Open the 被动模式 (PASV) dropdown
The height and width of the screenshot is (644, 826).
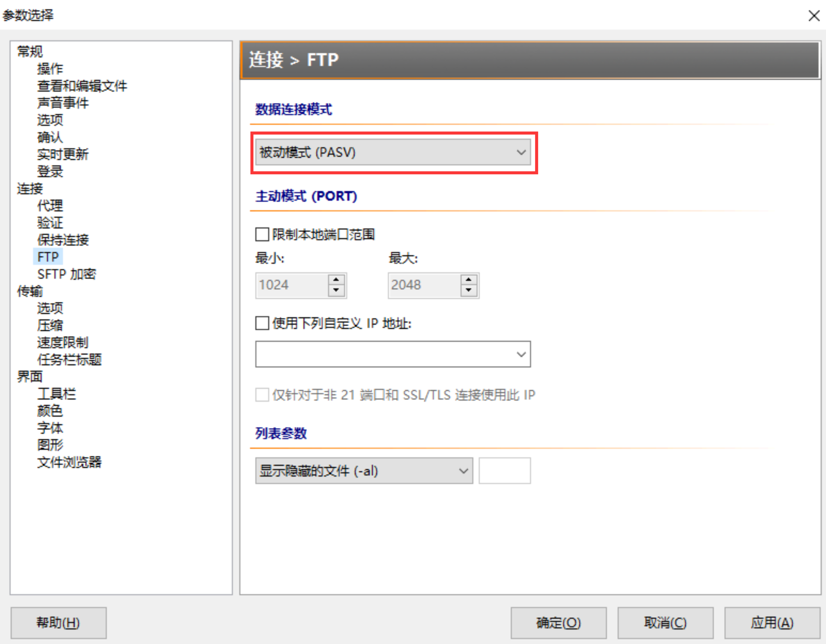pos(393,152)
